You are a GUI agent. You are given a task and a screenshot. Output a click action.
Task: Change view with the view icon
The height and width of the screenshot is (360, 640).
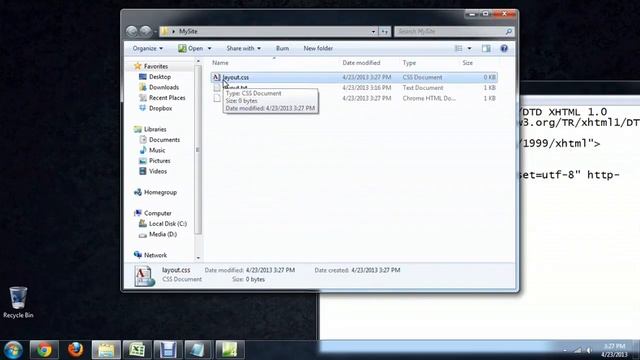point(458,49)
